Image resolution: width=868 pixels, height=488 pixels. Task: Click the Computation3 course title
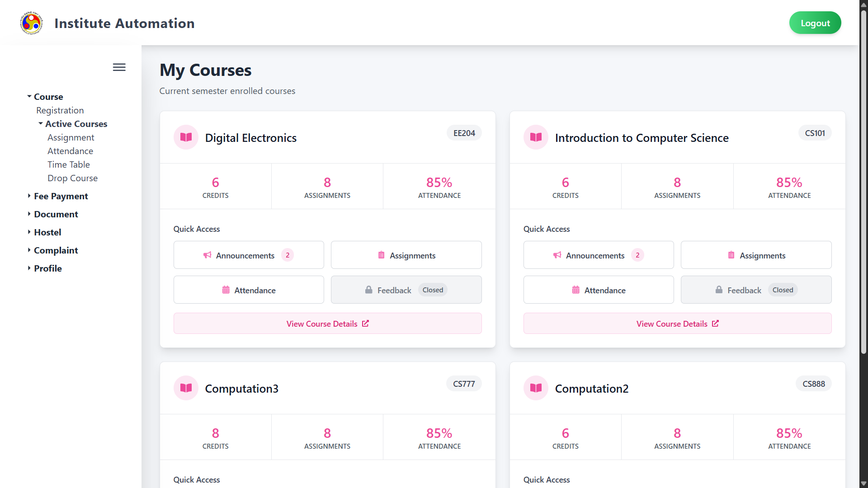click(x=242, y=389)
